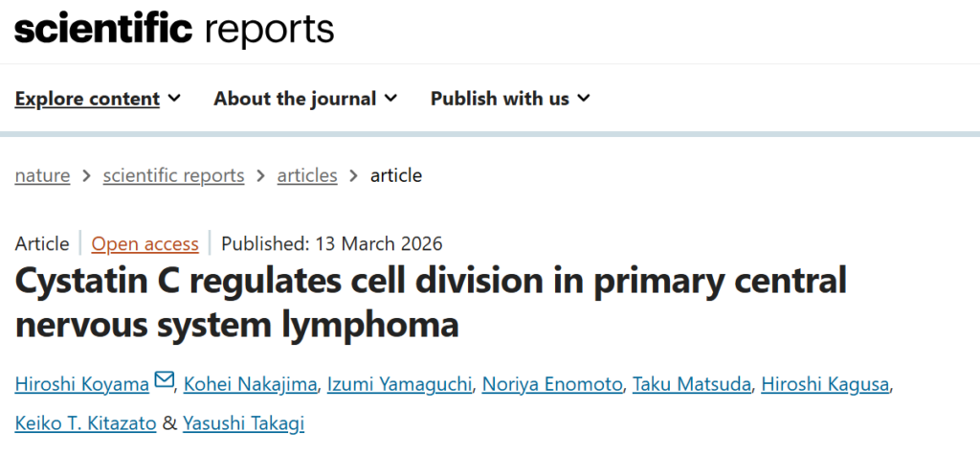The height and width of the screenshot is (455, 980).
Task: Expand the About the journal chevron
Action: (391, 98)
